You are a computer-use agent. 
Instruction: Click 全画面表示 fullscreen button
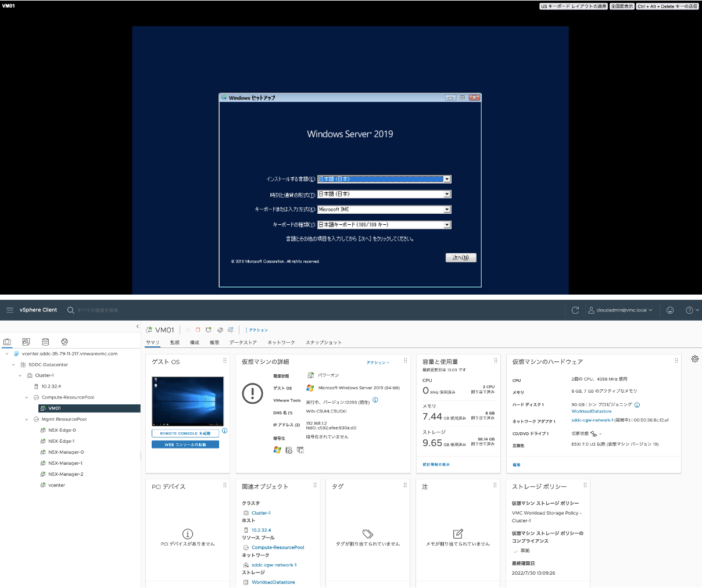(x=622, y=6)
